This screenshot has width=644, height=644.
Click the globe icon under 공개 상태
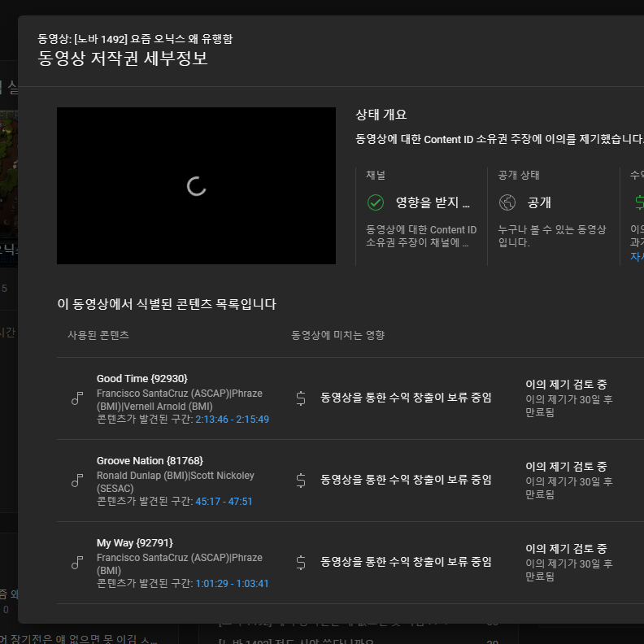[507, 202]
